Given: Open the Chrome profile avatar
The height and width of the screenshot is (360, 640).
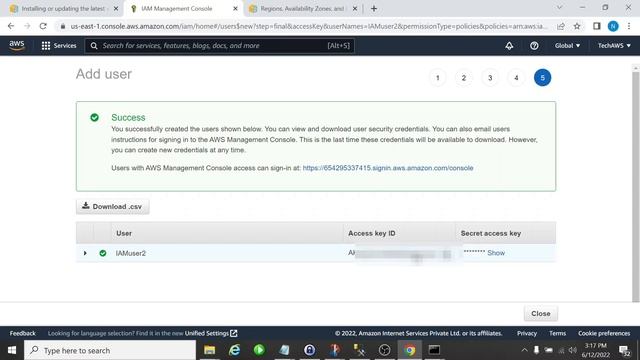Looking at the screenshot, I should coord(613,26).
